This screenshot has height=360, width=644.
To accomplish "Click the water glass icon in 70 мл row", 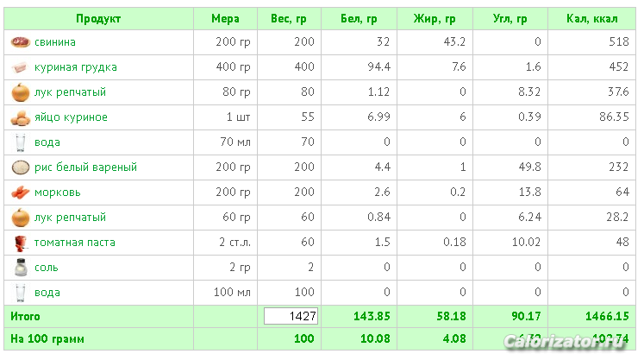I will tap(20, 142).
